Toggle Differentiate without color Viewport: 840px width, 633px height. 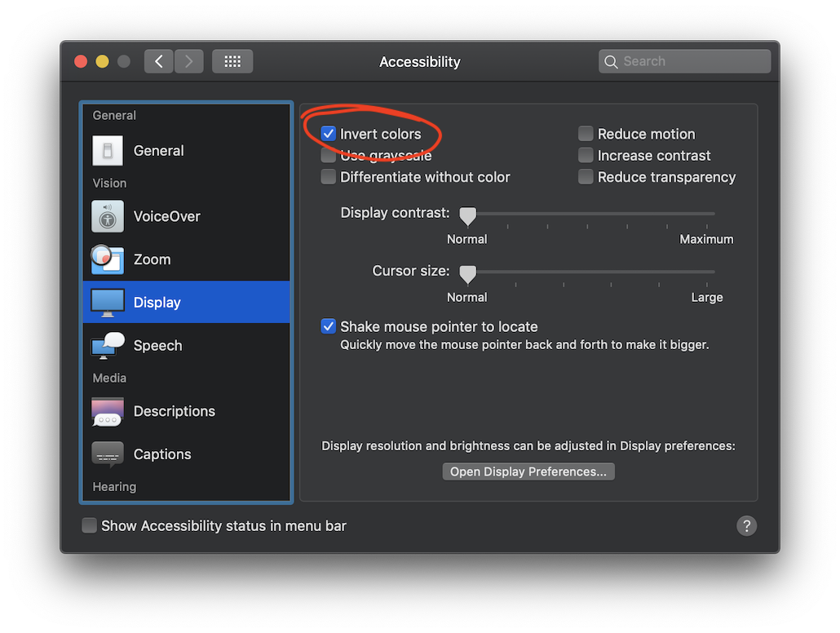329,177
